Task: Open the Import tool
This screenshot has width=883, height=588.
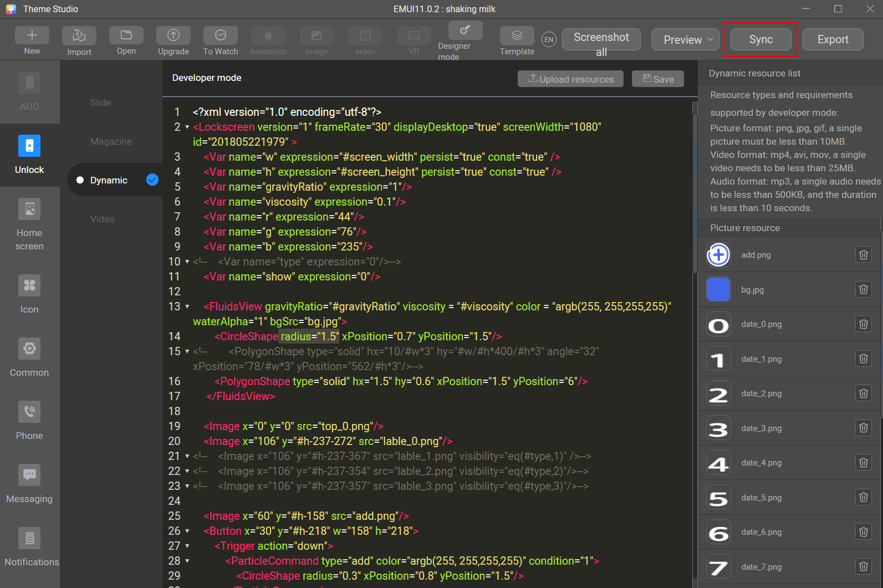Action: pyautogui.click(x=79, y=36)
